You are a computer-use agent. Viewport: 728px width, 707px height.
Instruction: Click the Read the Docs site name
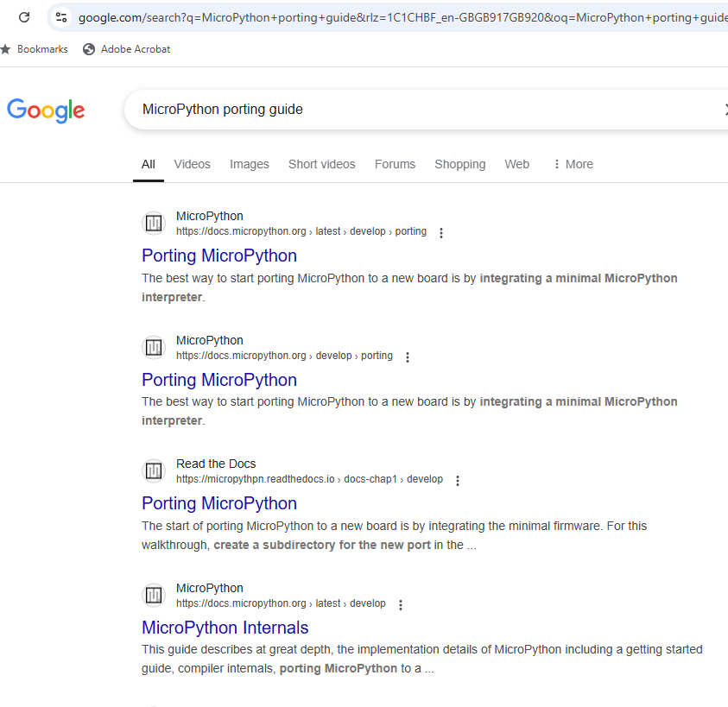pyautogui.click(x=216, y=464)
